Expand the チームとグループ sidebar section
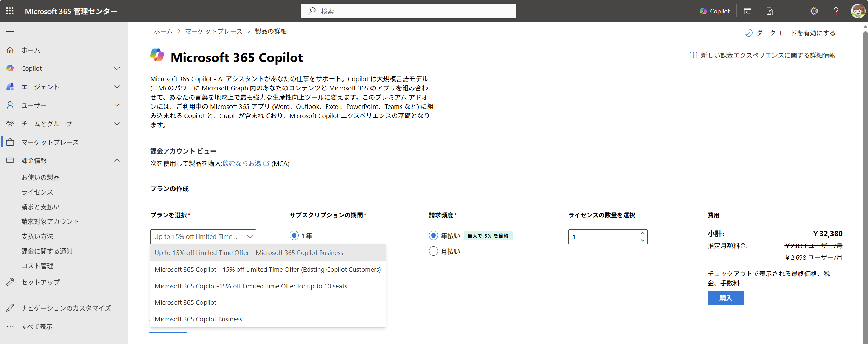Viewport: 868px width, 344px height. coord(117,124)
